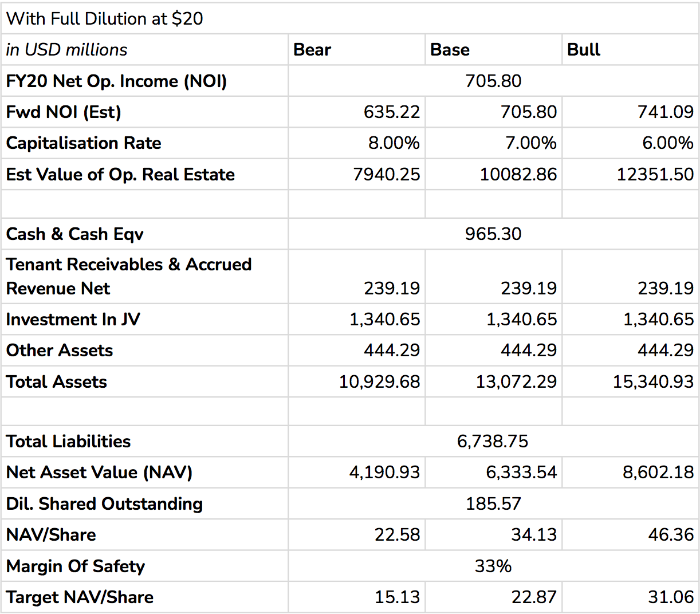The image size is (700, 614).
Task: Select the 7.00% capitalisation rate cell
Action: (x=493, y=143)
